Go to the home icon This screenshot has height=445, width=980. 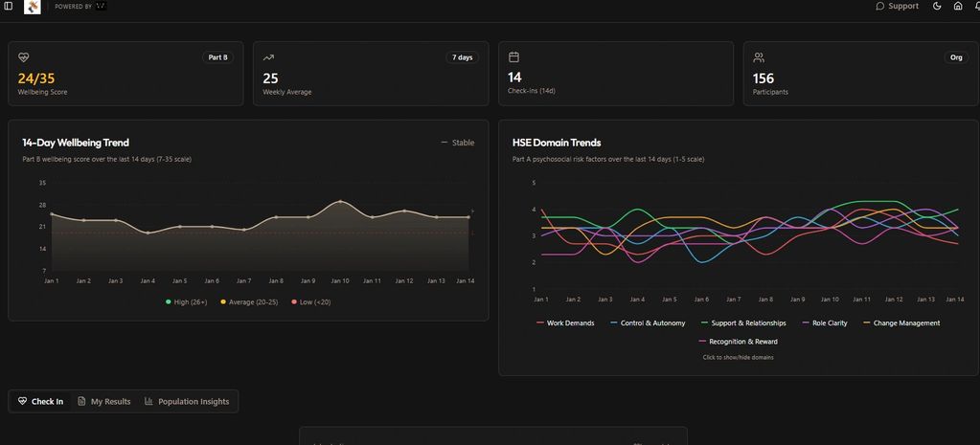(957, 6)
